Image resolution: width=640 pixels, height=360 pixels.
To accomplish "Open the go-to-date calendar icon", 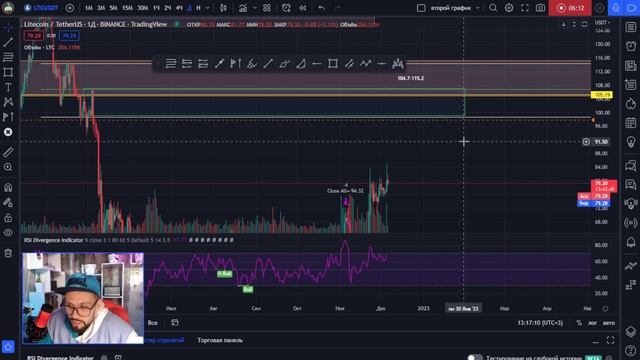I will coord(175,323).
